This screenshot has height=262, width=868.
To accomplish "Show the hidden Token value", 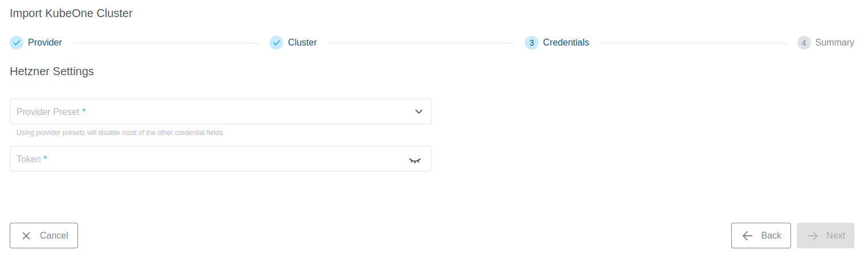I will (414, 159).
